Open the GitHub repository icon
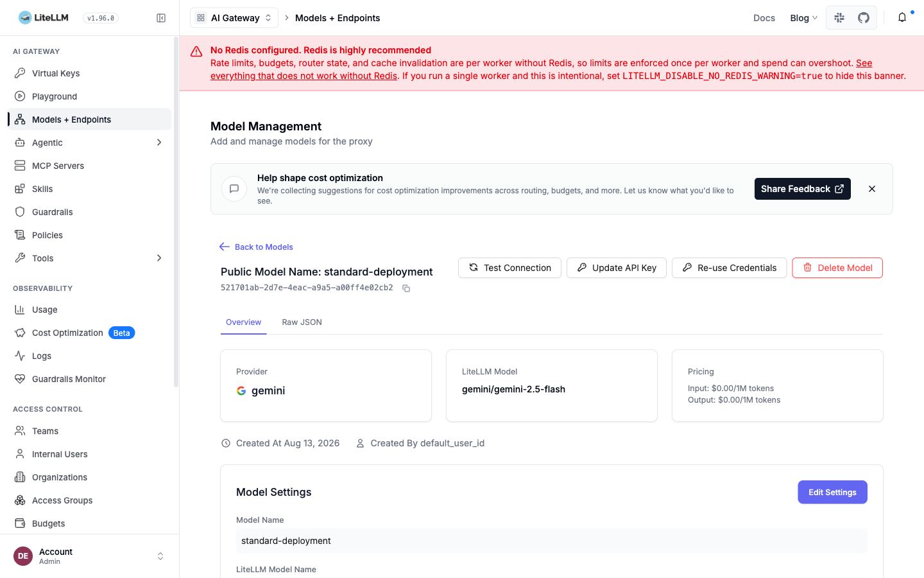The image size is (924, 578). [864, 18]
